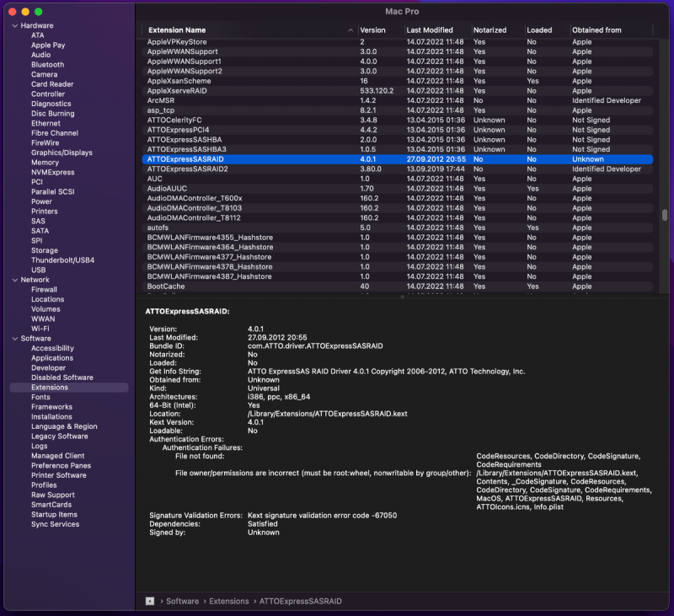Click the computer icon in the path bar
Screen dimensions: 674x616
150,601
